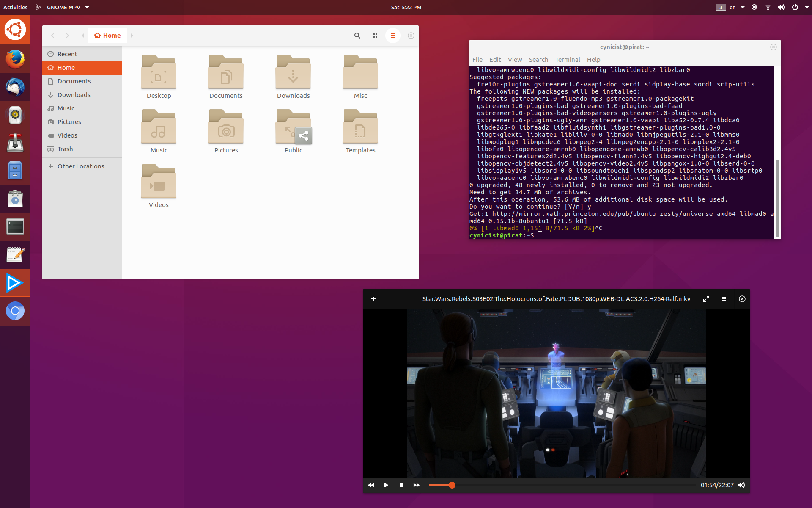The width and height of the screenshot is (812, 508).
Task: Open the Search menu in the terminal
Action: tap(538, 59)
